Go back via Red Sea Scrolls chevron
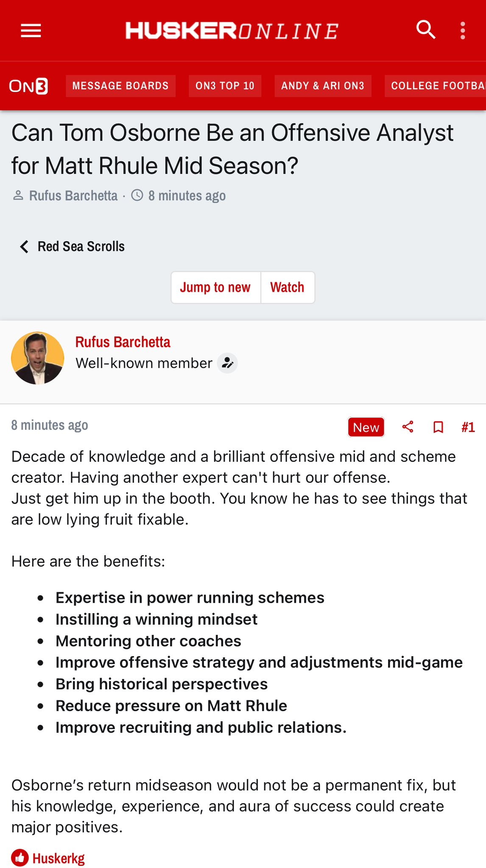 (x=24, y=246)
